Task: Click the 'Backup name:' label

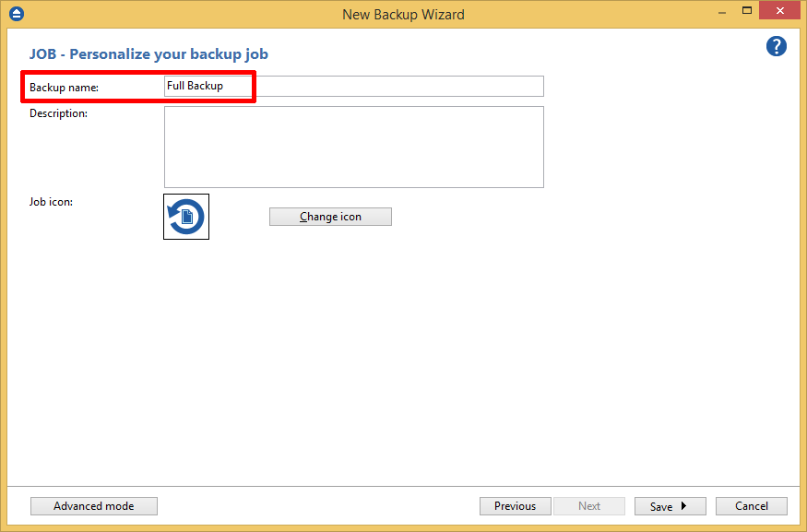Action: [64, 88]
